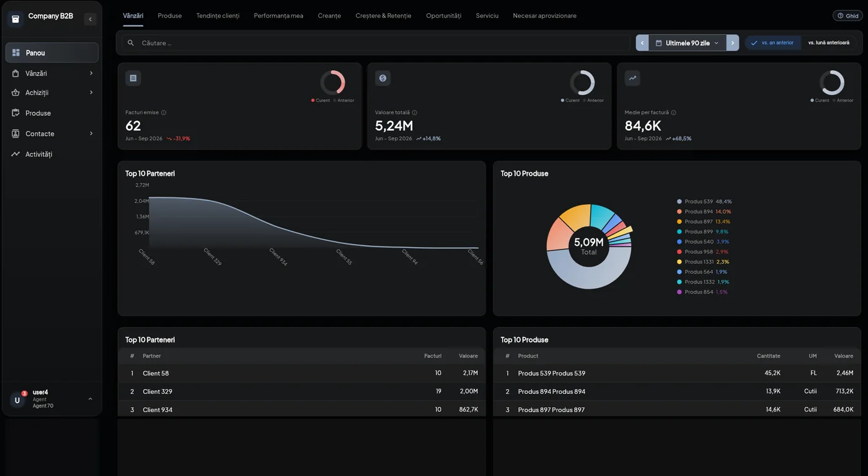
Task: Select vs. an anterior comparison
Action: (x=773, y=43)
